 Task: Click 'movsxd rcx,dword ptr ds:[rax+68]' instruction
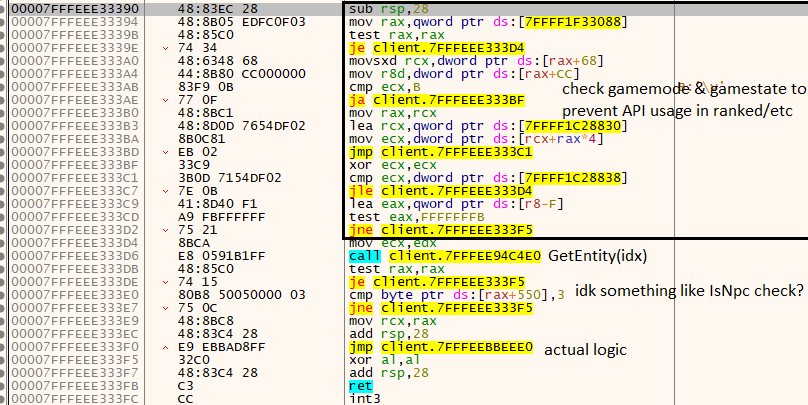coord(476,61)
